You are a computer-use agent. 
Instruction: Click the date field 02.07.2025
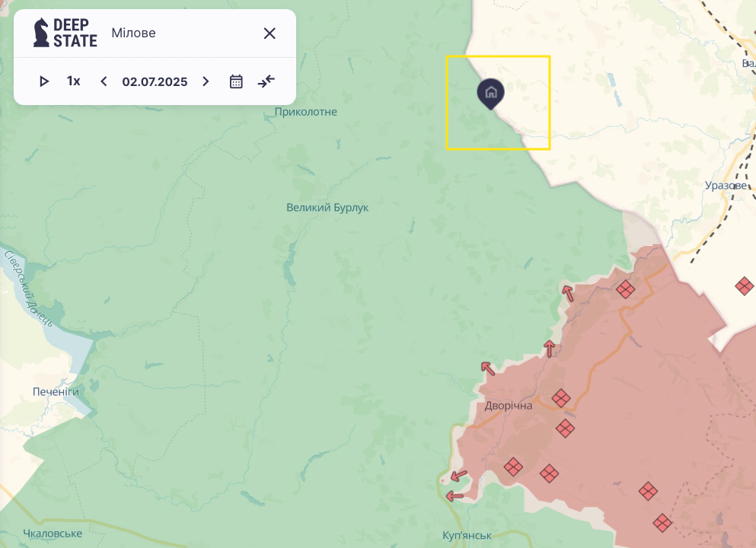click(x=155, y=81)
